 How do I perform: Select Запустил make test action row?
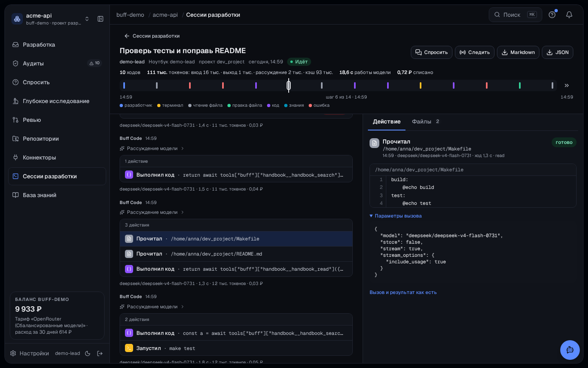pos(236,348)
